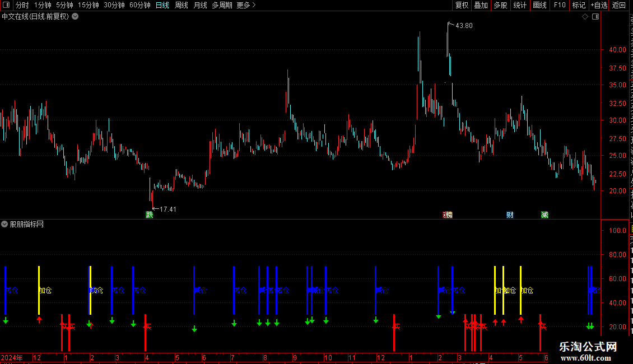Click the 17.41 low price label
Screen dimensions: 633x364
pyautogui.click(x=168, y=209)
